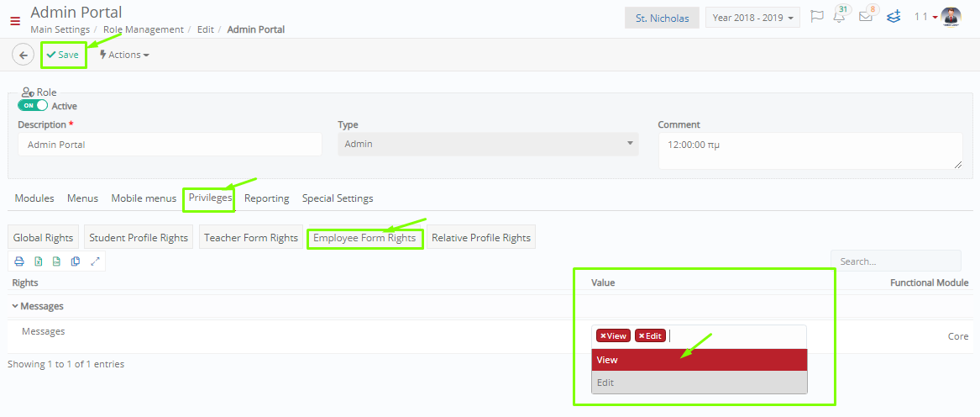Go to Main Settings breadcrumb
Viewport: 980px width, 417px height.
[60, 29]
